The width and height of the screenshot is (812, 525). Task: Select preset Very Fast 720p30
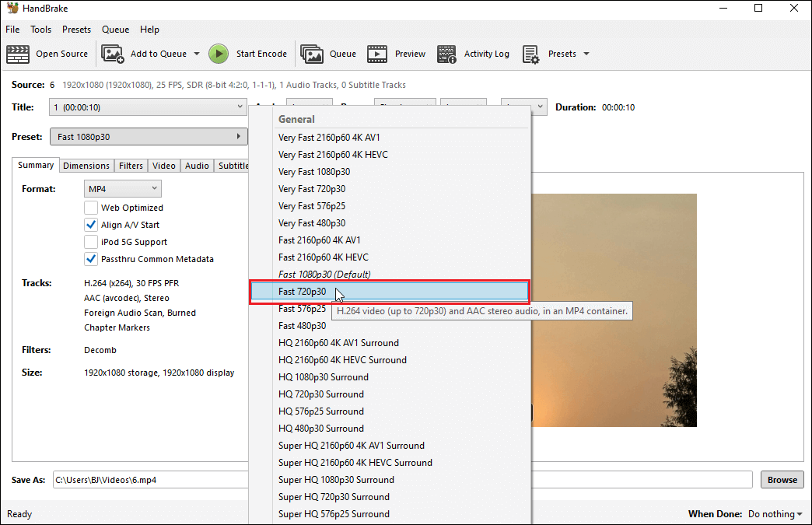[390, 189]
